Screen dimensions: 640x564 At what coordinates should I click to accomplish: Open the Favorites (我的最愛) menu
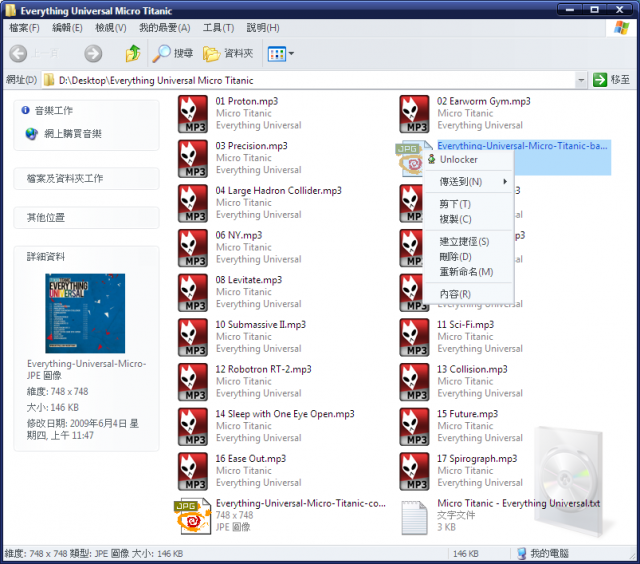click(x=164, y=28)
